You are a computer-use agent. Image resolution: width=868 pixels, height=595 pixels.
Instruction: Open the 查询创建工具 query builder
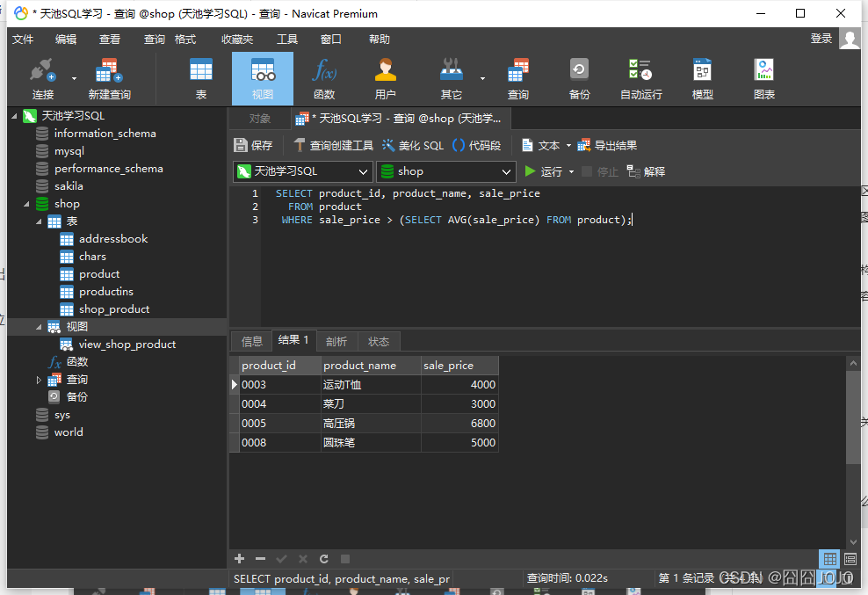[x=333, y=145]
